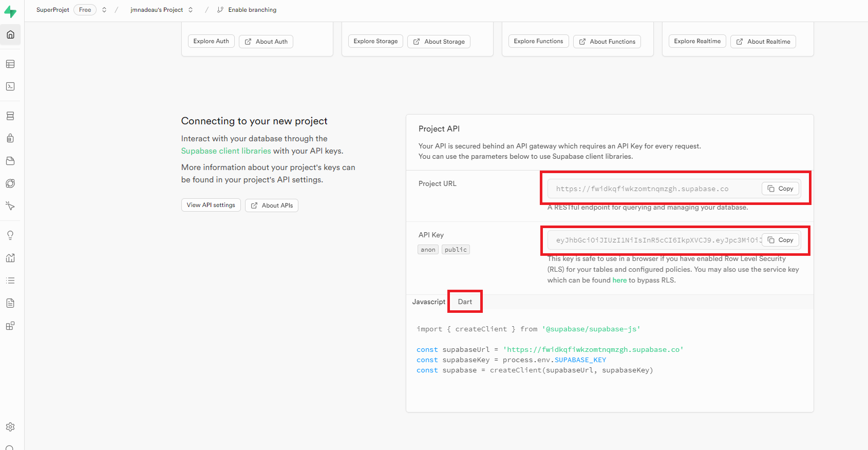Viewport: 868px width, 450px height.
Task: Open the Database sidebar icon
Action: pos(10,116)
